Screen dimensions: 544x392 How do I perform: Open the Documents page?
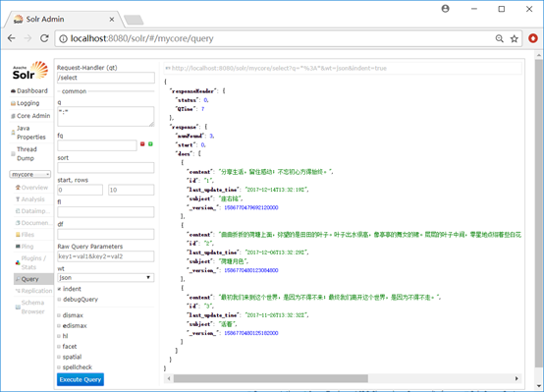pos(32,223)
